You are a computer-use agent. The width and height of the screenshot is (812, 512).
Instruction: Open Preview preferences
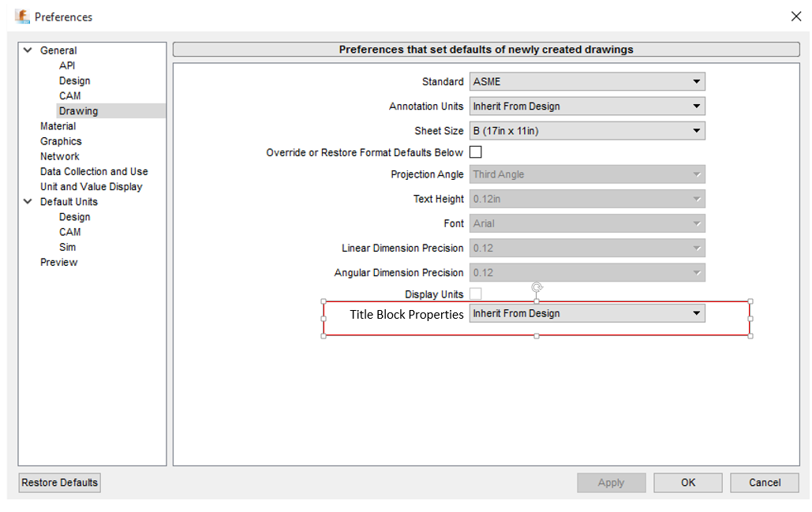[x=59, y=262]
